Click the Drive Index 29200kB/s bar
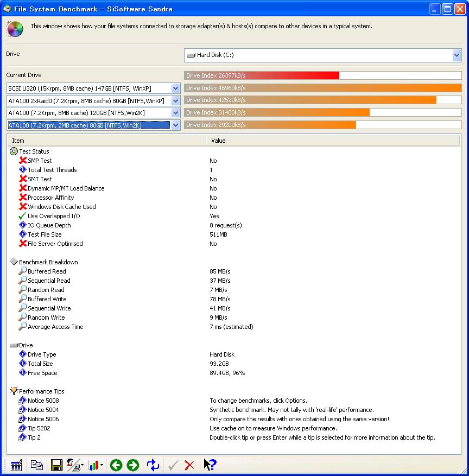This screenshot has height=476, width=469. pyautogui.click(x=322, y=125)
